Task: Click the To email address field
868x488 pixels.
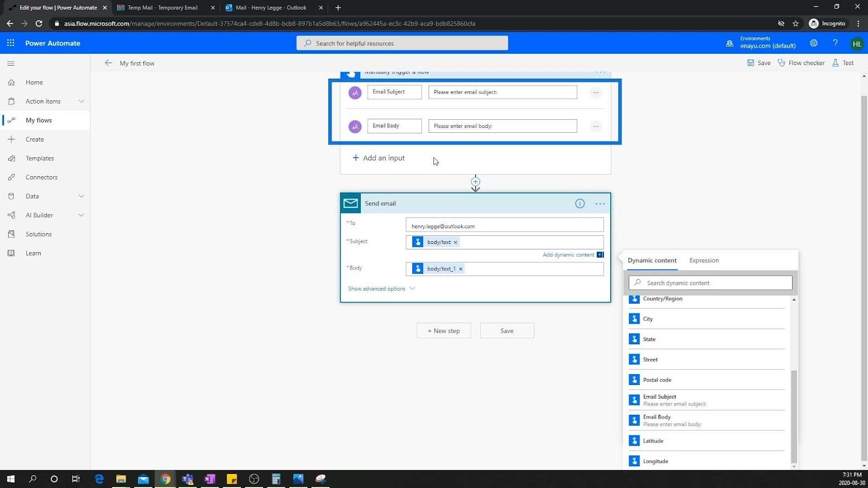Action: [505, 226]
